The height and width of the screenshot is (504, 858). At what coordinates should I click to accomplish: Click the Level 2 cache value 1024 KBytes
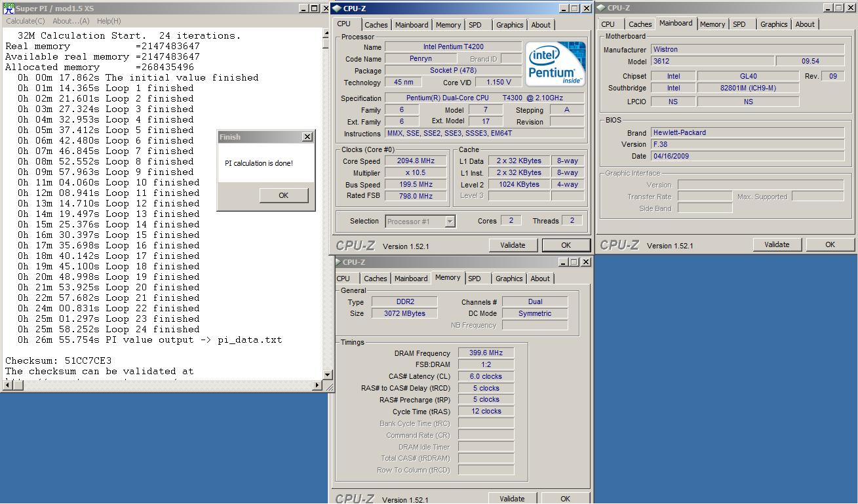[x=518, y=185]
